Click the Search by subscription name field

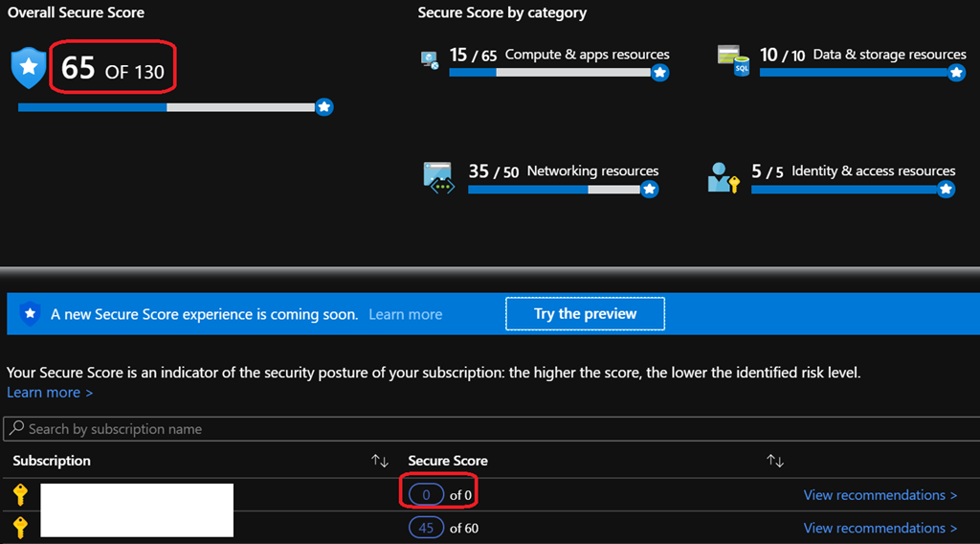point(479,429)
